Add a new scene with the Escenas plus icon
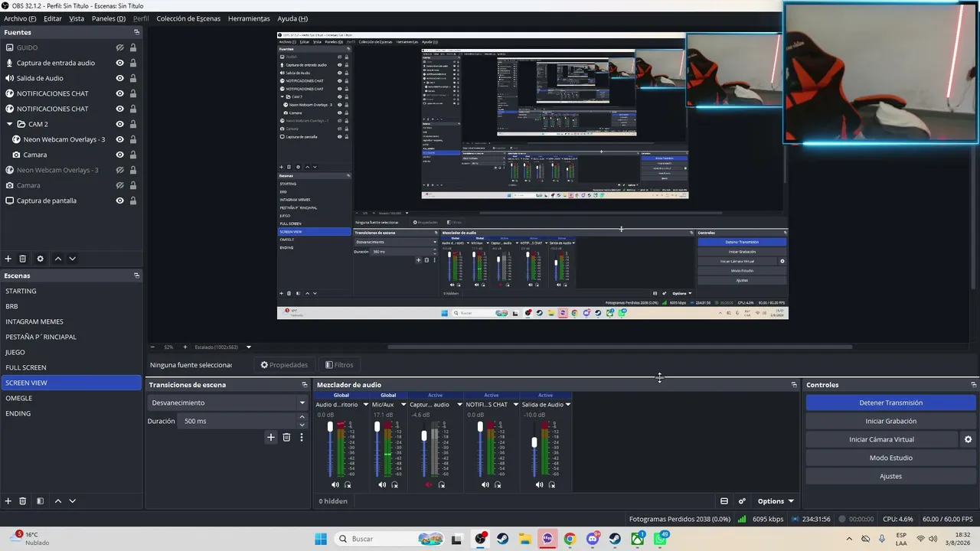This screenshot has width=980, height=551. (8, 501)
